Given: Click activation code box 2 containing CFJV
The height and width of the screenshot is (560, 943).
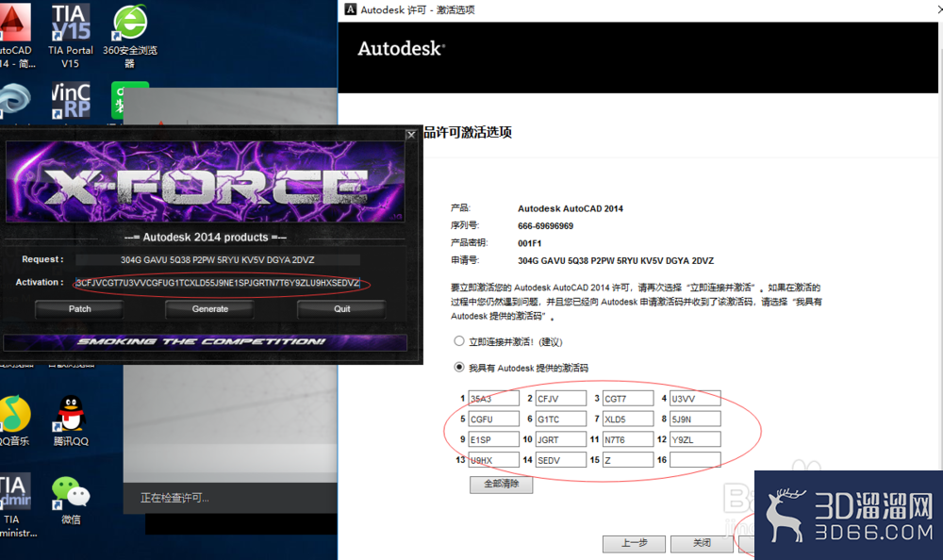Looking at the screenshot, I should tap(561, 398).
